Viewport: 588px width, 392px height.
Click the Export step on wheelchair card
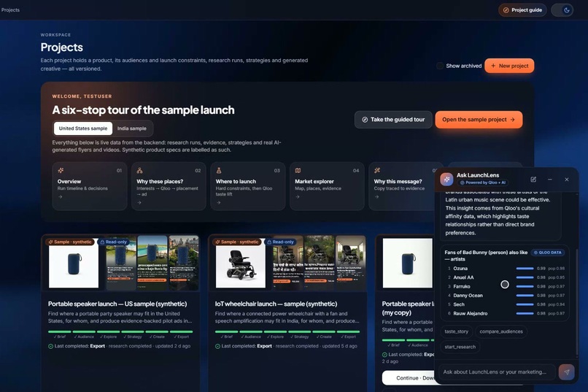(349, 337)
